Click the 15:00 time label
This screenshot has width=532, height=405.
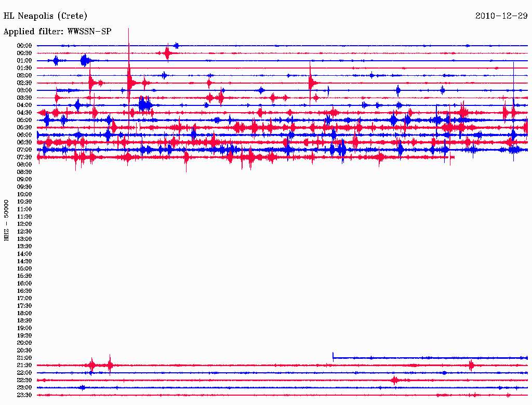point(24,268)
